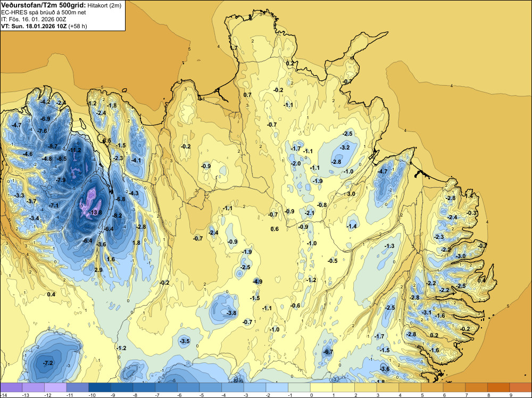Click the -3.1 temperature value
The height and width of the screenshot is (398, 532).
427,312
